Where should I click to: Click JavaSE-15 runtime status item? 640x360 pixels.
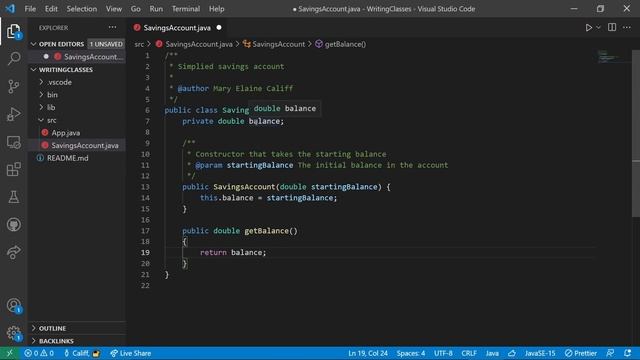click(540, 353)
